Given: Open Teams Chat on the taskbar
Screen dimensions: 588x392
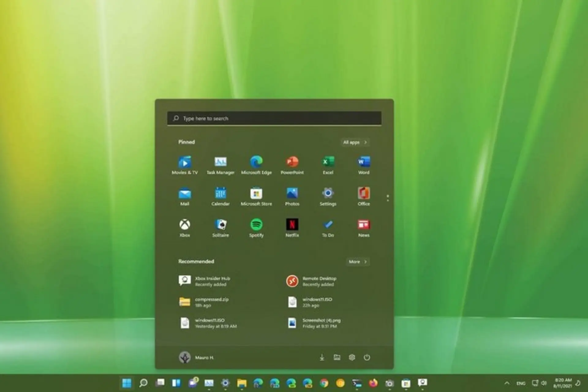Looking at the screenshot, I should (x=193, y=383).
